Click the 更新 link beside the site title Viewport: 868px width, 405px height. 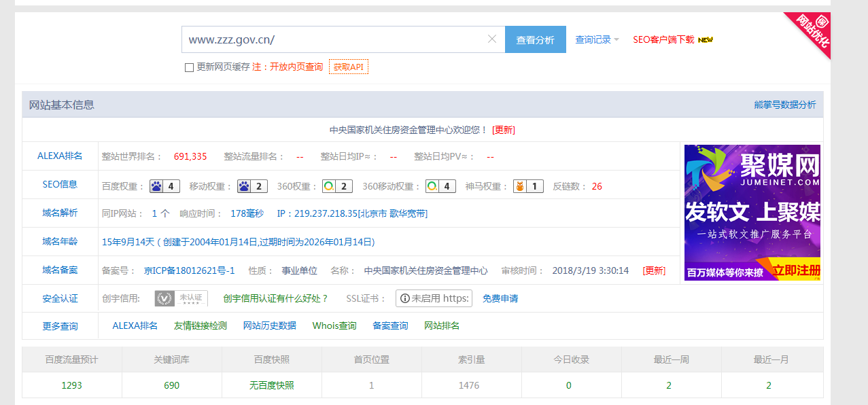coord(504,130)
